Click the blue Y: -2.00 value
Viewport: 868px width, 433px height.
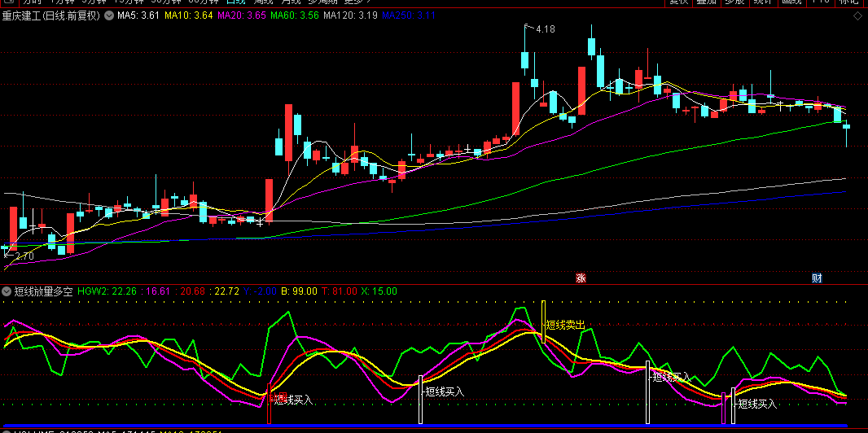click(x=260, y=291)
